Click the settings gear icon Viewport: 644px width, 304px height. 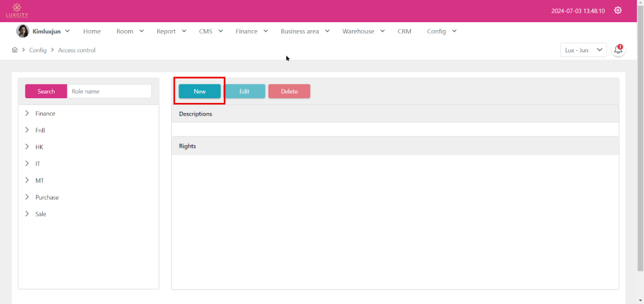click(x=618, y=11)
